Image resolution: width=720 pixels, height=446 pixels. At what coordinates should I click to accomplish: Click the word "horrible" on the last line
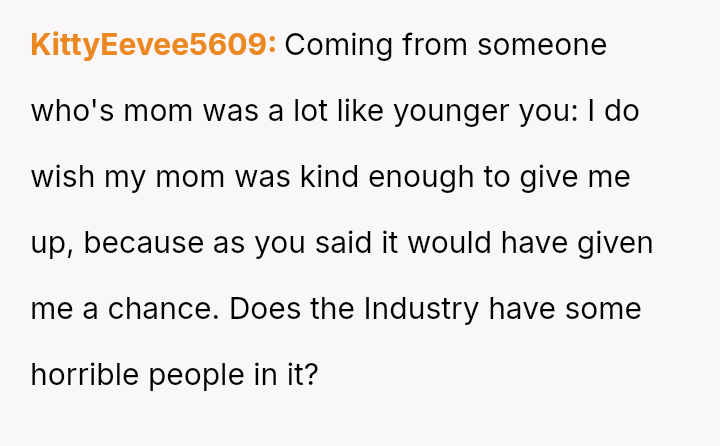click(85, 374)
